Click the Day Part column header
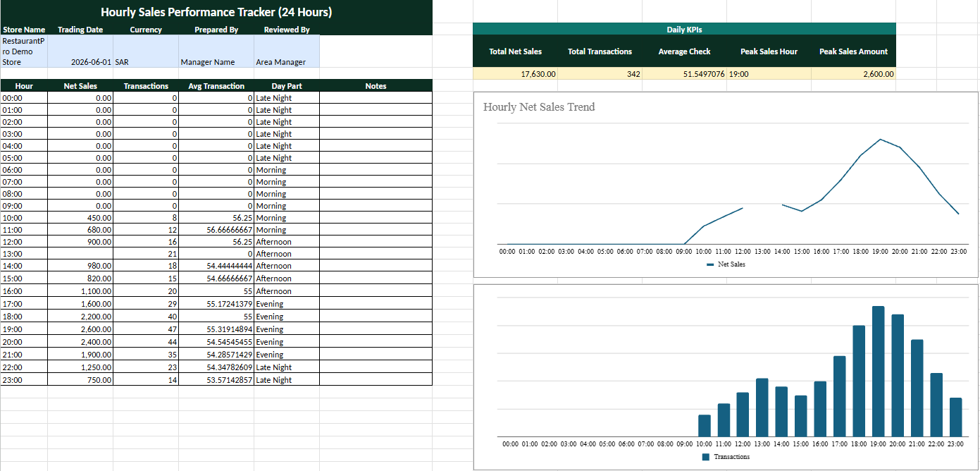Screen dimensions: 980x471 (287, 86)
